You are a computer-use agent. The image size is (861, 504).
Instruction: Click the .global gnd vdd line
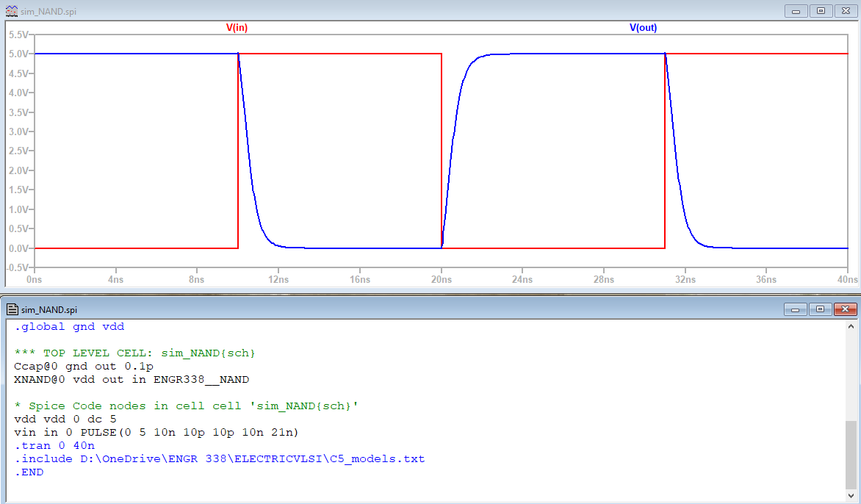tap(69, 327)
